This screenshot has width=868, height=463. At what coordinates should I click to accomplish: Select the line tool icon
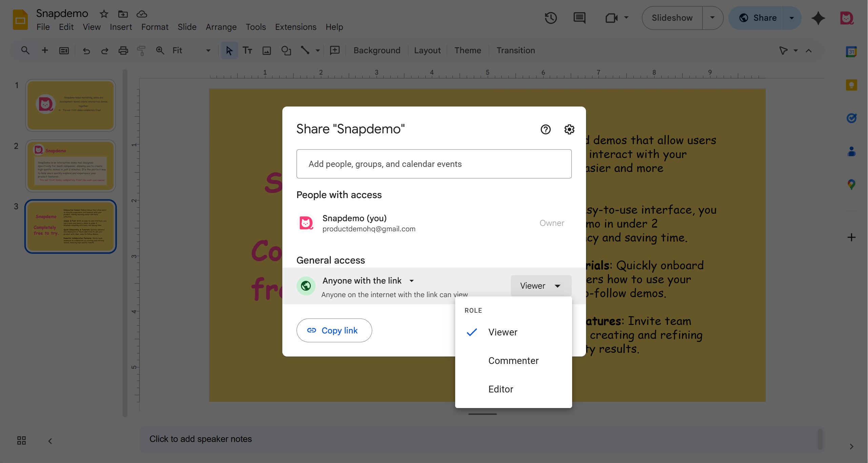[305, 51]
